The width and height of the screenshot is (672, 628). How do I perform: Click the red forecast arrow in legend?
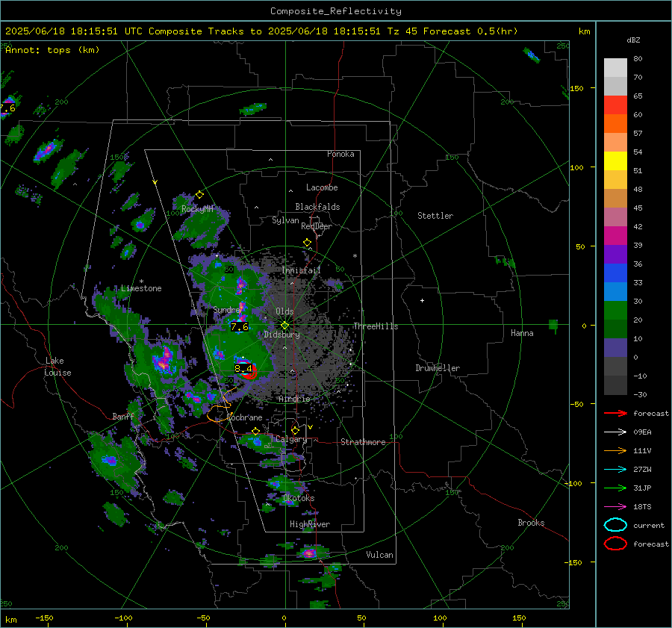pyautogui.click(x=615, y=413)
